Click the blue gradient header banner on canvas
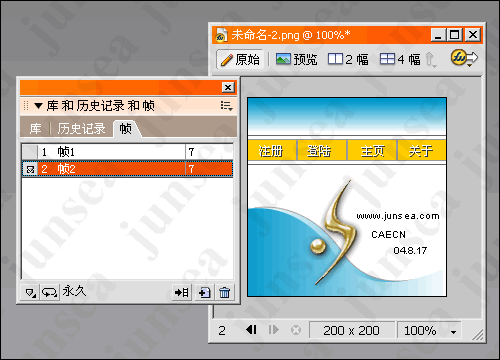 [347, 117]
